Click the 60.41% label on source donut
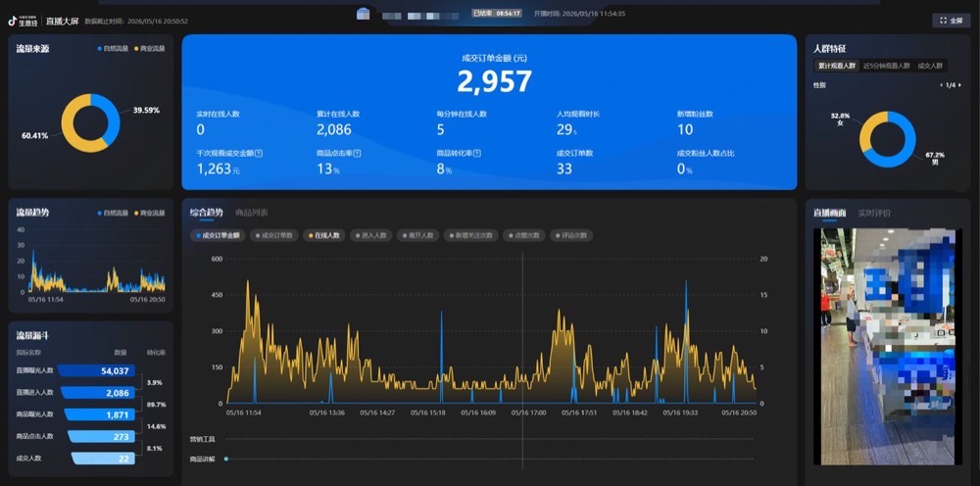The height and width of the screenshot is (486, 980). (34, 135)
